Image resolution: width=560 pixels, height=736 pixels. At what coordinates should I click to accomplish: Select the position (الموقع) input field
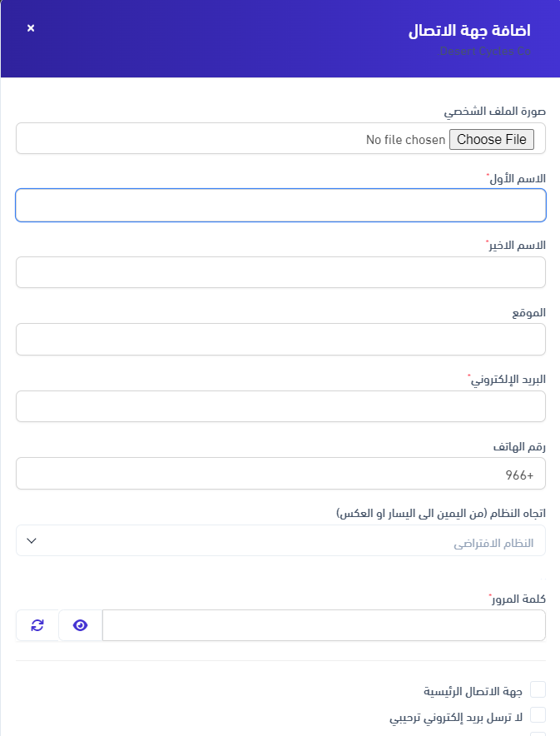(x=280, y=340)
